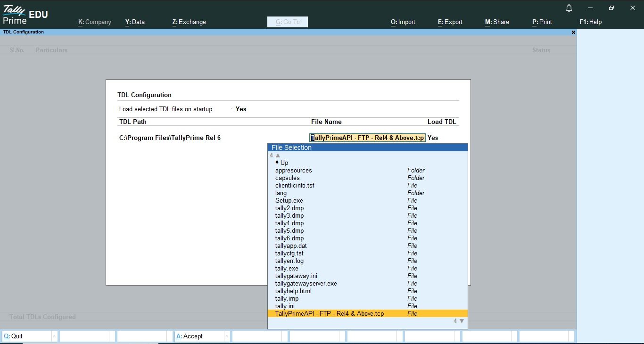Viewport: 644px width, 344px height.
Task: Toggle Load selected TDL files on startup value
Action: [x=241, y=109]
